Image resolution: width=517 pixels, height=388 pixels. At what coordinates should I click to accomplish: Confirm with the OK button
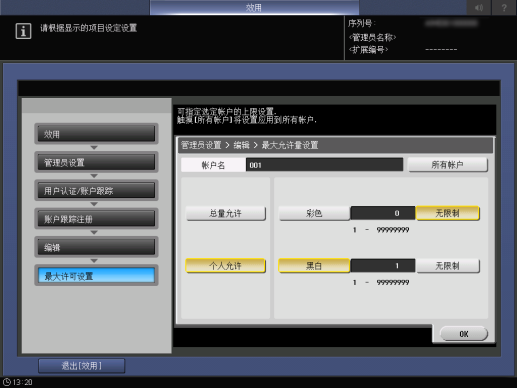tap(464, 334)
